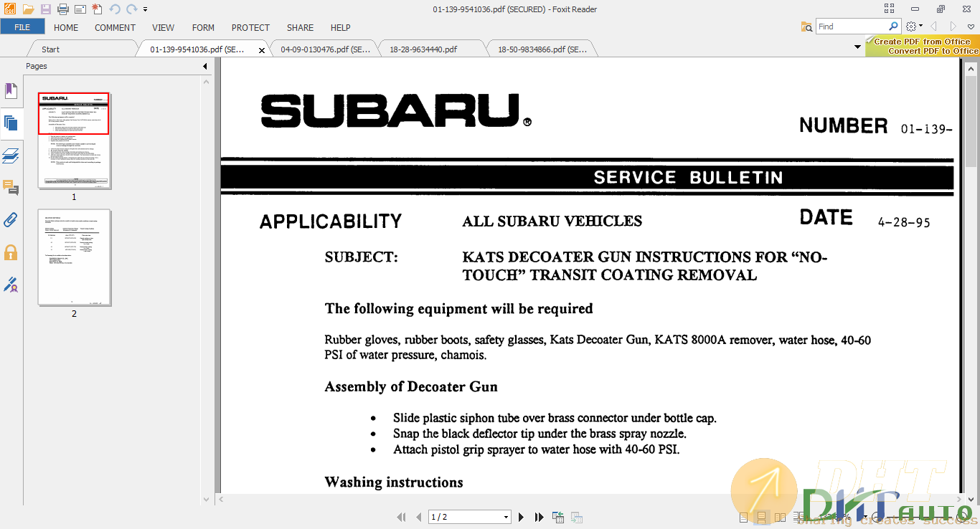This screenshot has width=980, height=529.
Task: Print the document using printer icon
Action: coord(63,9)
